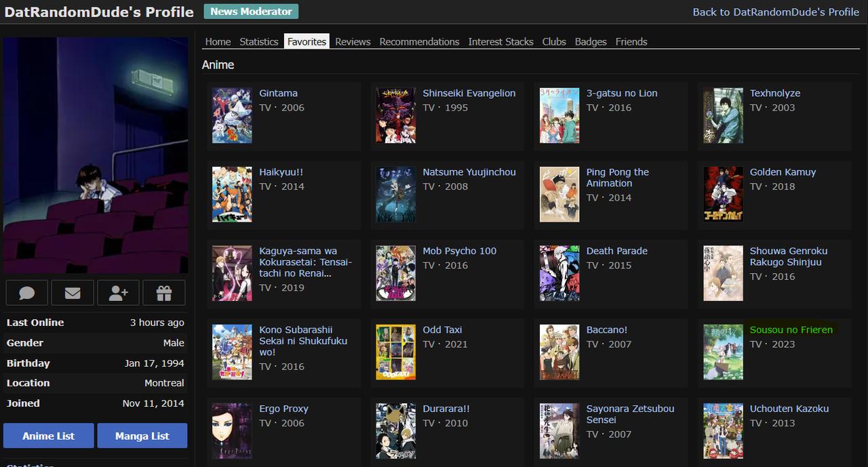Click the Natsume Yuujinchou cover thumbnail
The width and height of the screenshot is (868, 467).
396,195
